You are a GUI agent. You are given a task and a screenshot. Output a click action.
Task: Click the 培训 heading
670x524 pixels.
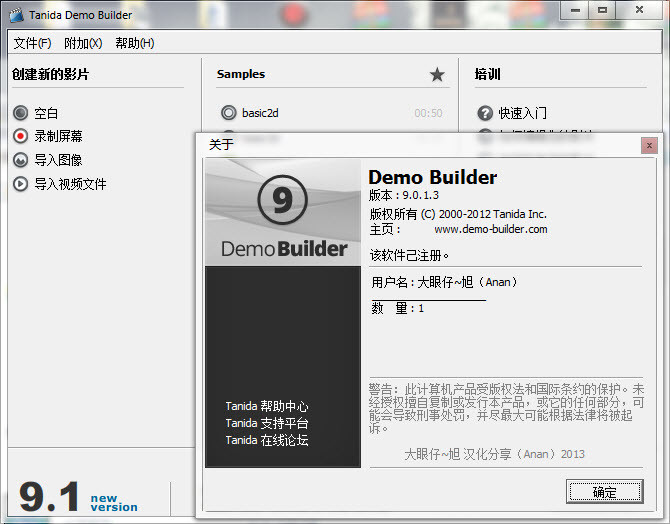click(488, 74)
